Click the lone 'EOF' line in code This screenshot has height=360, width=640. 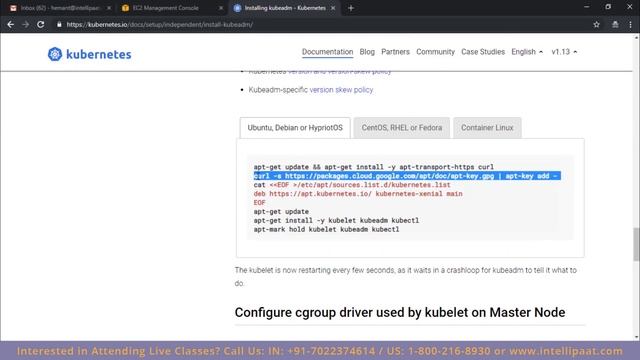[x=259, y=202]
